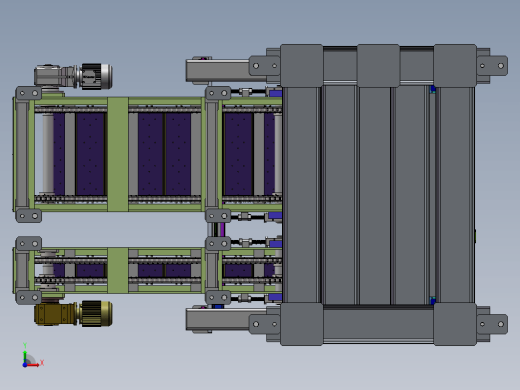Click the XYZ coordinate triad

pos(33,355)
